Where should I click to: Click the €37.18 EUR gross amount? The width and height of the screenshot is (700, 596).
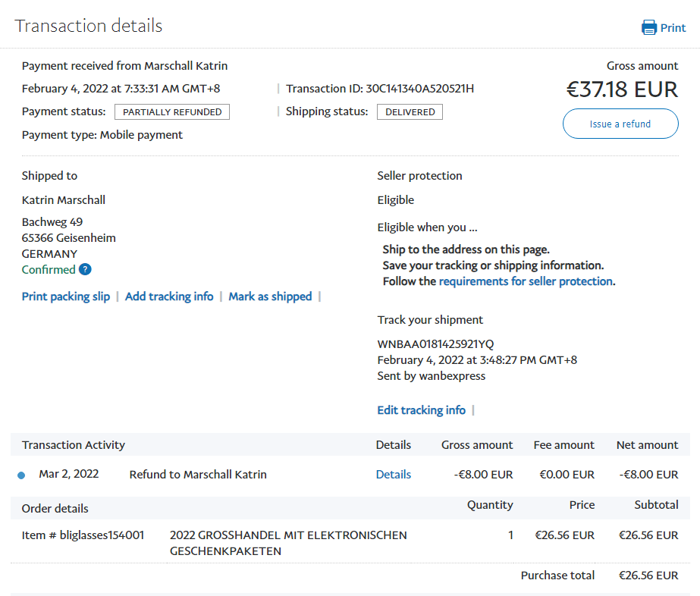click(x=622, y=89)
